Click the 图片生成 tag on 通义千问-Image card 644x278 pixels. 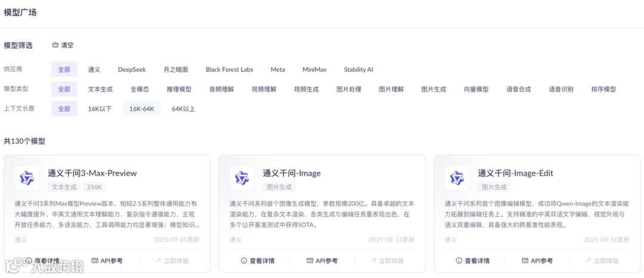[279, 187]
